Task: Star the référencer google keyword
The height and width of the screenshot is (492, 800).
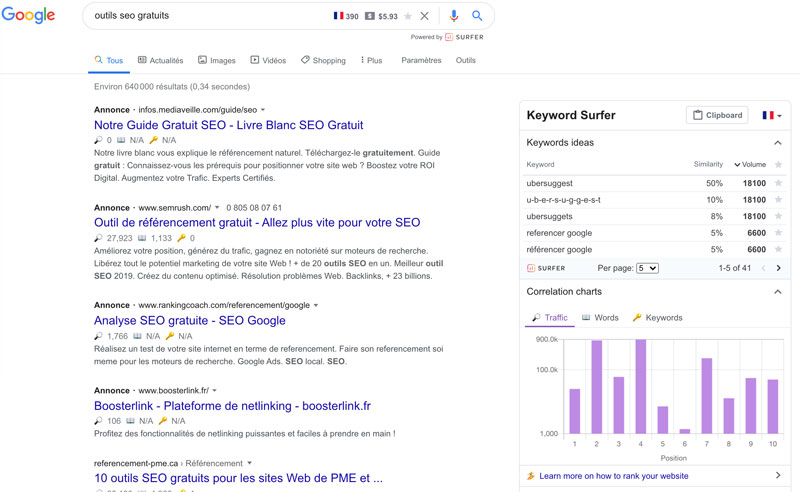Action: (x=778, y=250)
